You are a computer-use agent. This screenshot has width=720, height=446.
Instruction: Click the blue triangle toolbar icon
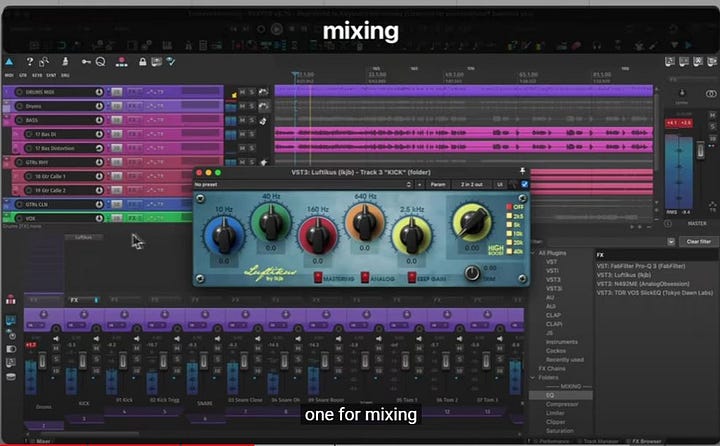click(x=9, y=61)
